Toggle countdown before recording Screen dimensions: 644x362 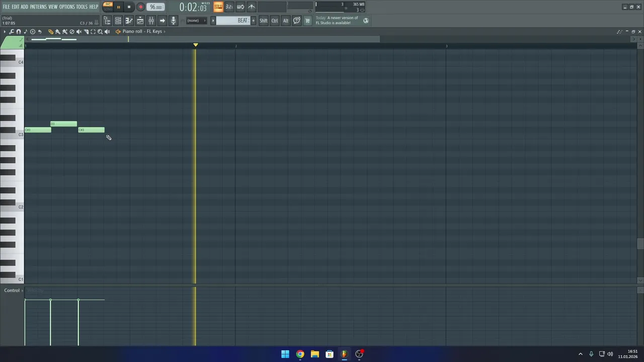pyautogui.click(x=229, y=7)
